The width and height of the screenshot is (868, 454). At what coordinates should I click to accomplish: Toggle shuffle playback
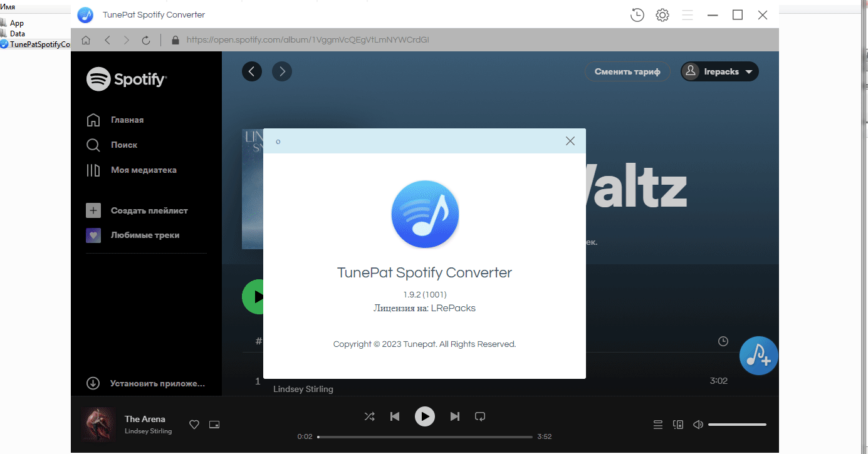(x=370, y=416)
